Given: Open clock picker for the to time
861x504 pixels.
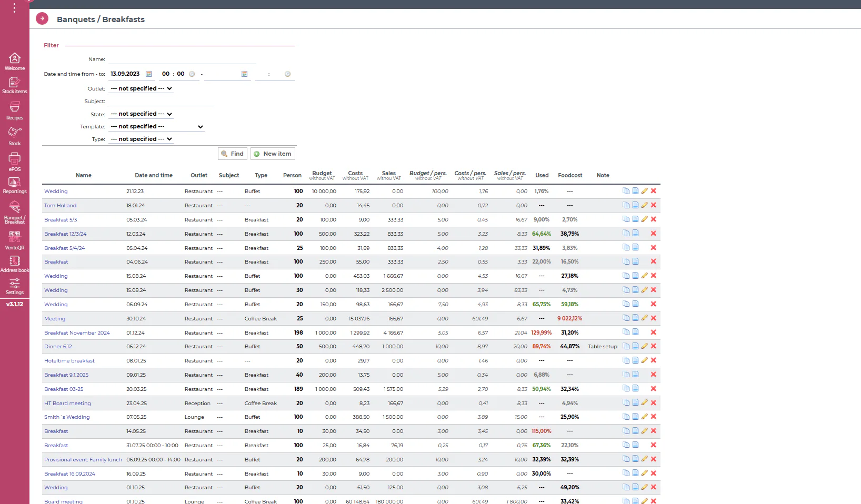Looking at the screenshot, I should coord(288,74).
